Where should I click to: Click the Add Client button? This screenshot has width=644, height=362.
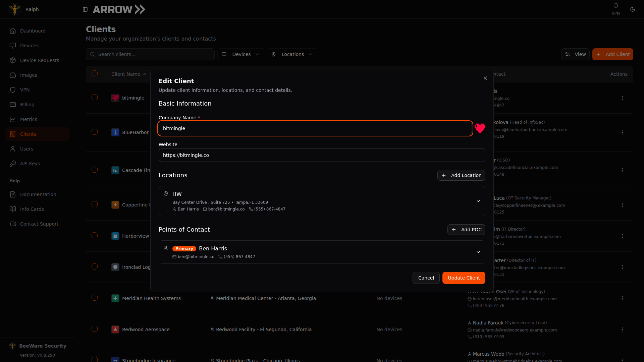pos(612,54)
